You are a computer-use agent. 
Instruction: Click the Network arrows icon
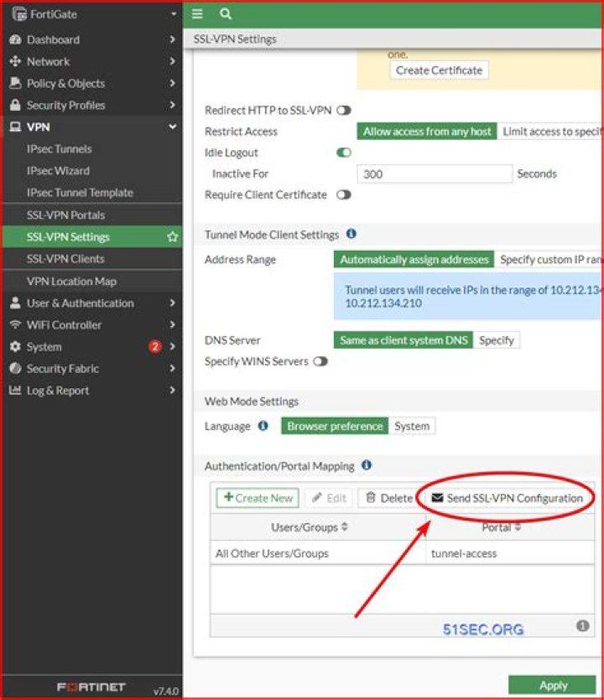click(x=15, y=61)
